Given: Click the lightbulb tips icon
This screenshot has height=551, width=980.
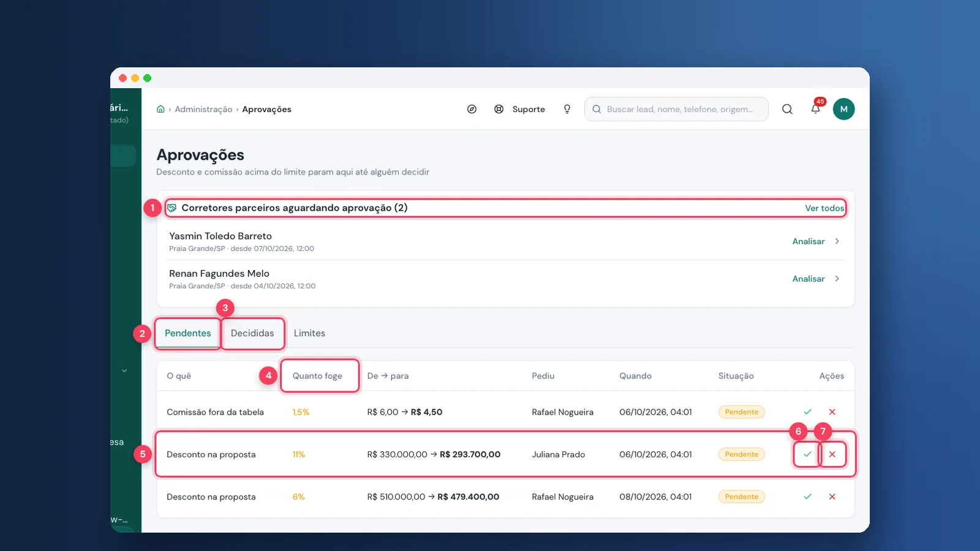Looking at the screenshot, I should 567,109.
